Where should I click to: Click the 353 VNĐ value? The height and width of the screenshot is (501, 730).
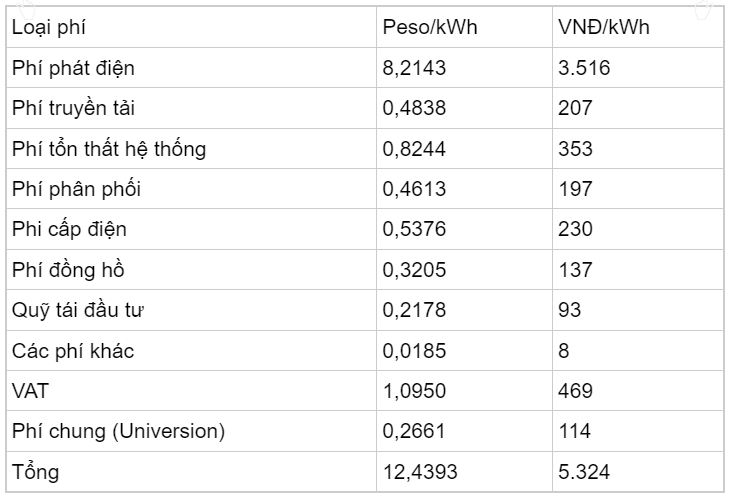(575, 149)
